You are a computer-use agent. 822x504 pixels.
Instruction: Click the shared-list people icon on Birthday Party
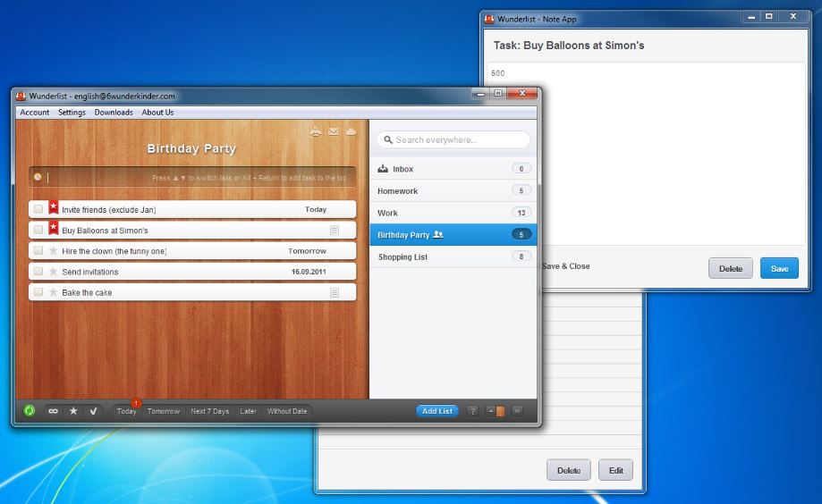(438, 235)
